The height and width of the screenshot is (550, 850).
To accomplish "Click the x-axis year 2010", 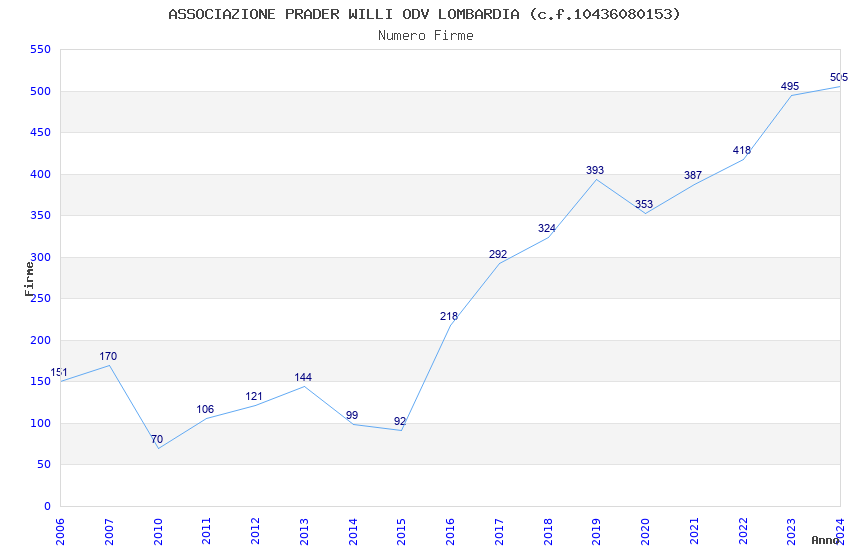I will (x=158, y=531).
